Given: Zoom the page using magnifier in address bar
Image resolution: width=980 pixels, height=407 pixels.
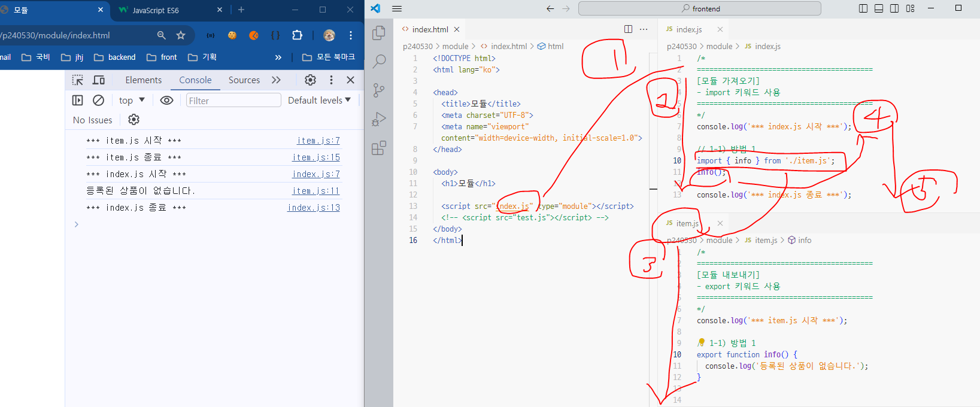Looking at the screenshot, I should pos(161,35).
